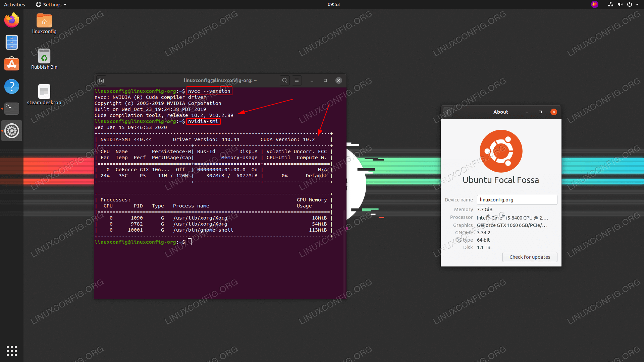Select the Rubbish Bin desktop icon
This screenshot has height=362, width=644.
click(44, 59)
